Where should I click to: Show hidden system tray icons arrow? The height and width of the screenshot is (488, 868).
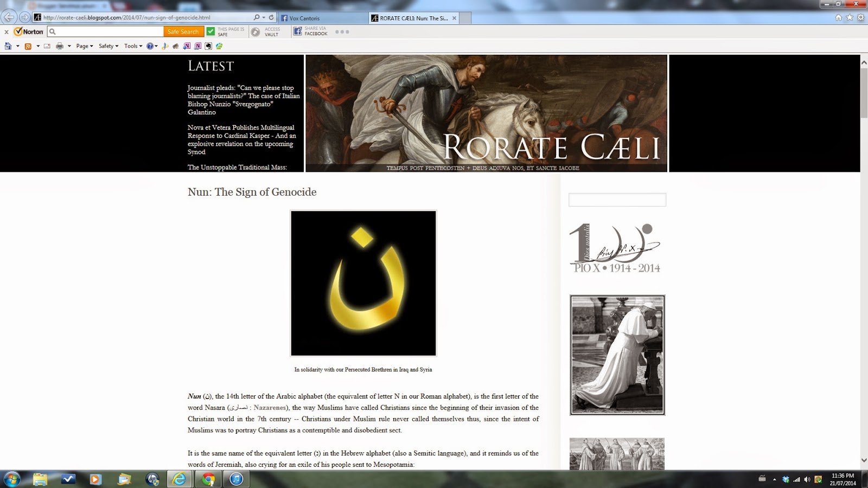pos(774,479)
